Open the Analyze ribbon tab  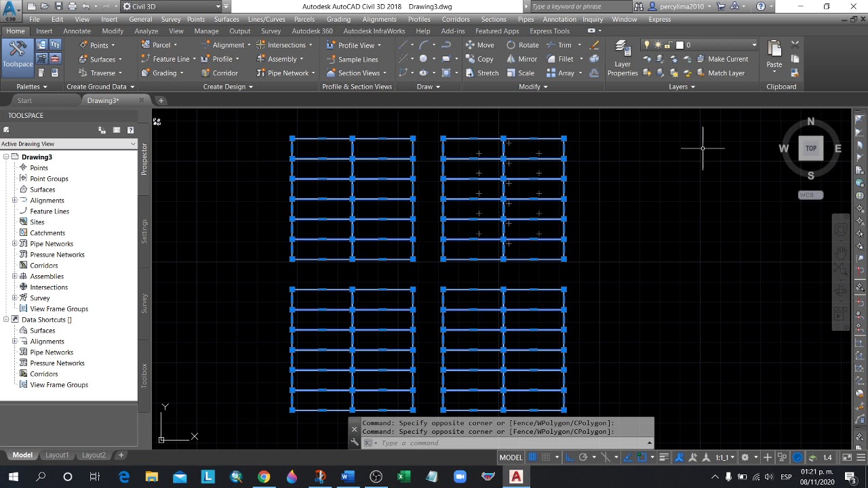click(x=146, y=31)
